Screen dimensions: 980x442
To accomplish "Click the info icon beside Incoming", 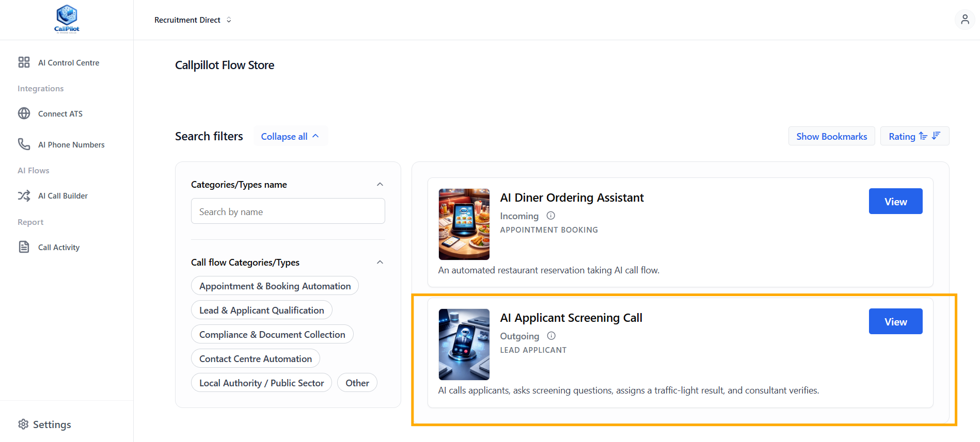I will point(551,216).
